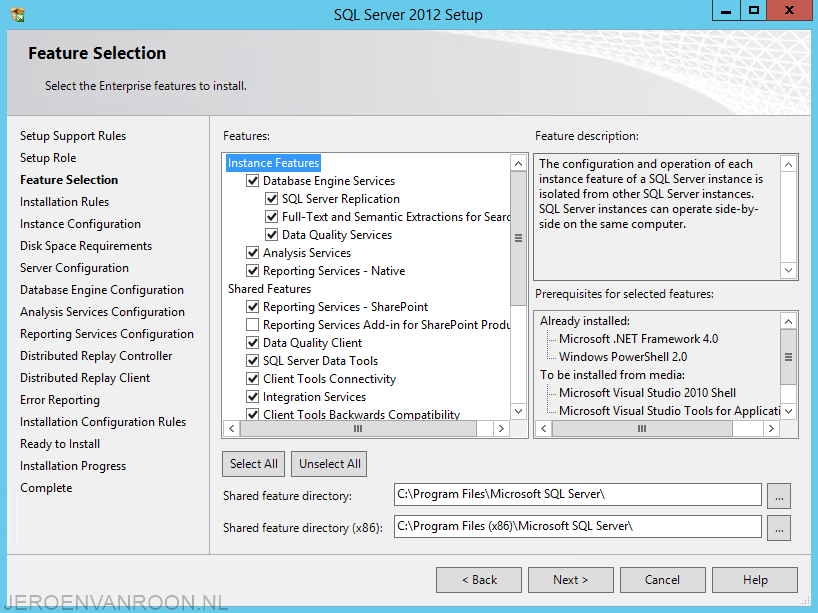
Task: Toggle Data Quality Client checkbox
Action: [252, 343]
